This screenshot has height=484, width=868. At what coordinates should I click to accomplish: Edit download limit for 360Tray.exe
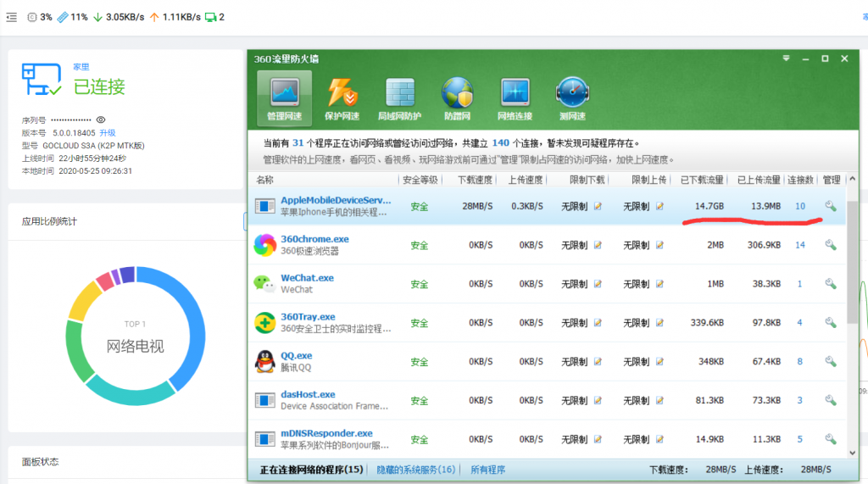point(598,322)
